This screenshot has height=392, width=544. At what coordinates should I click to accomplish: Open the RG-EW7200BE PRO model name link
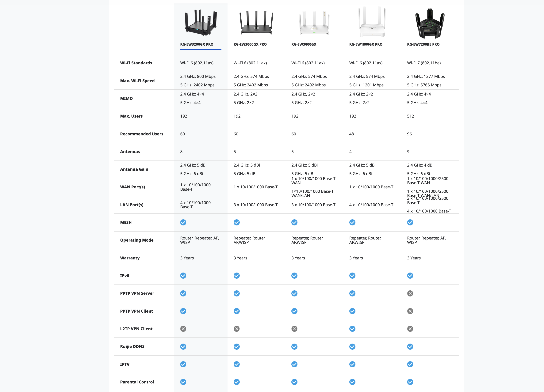(x=423, y=44)
